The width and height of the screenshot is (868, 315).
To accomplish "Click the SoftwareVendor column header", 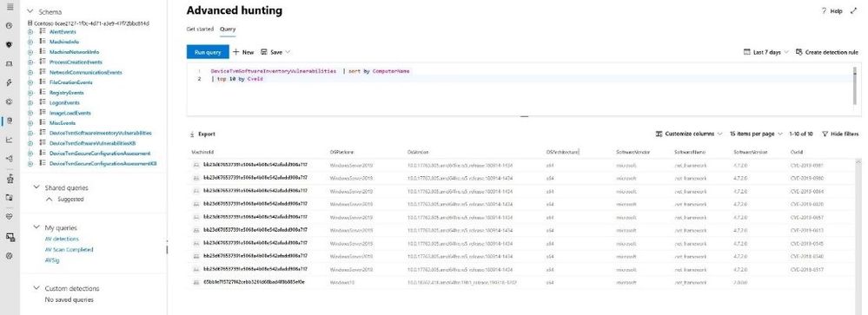I will [x=633, y=151].
